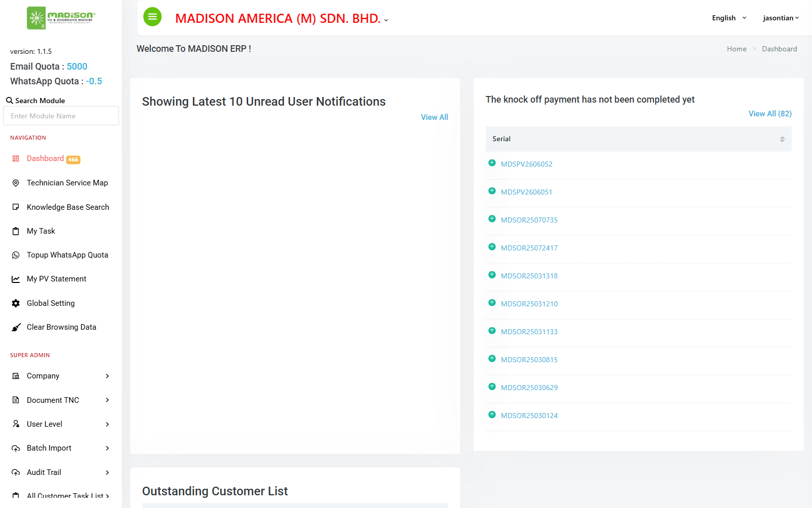Click the Clear Browsing Data broom icon
Viewport: 812px width, 508px height.
point(16,327)
